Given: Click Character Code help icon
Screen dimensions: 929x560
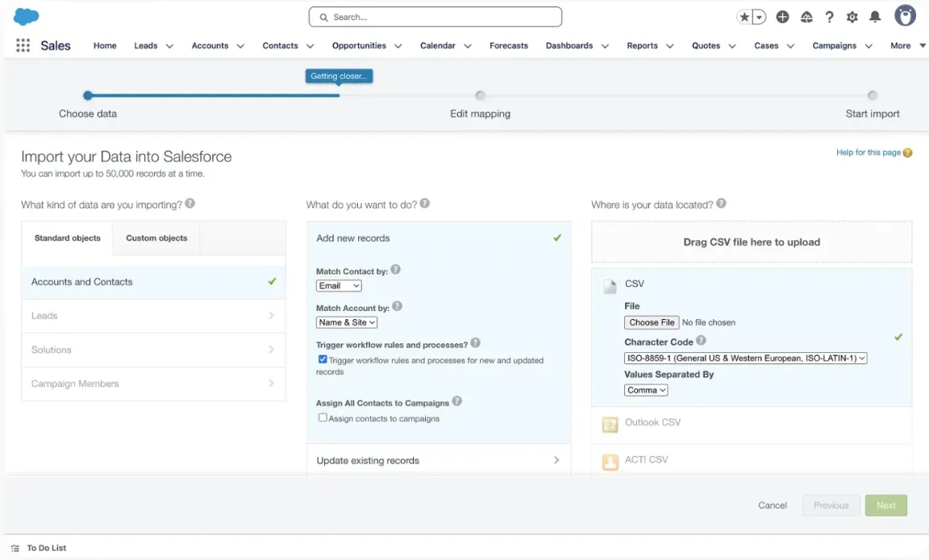Looking at the screenshot, I should tap(702, 341).
